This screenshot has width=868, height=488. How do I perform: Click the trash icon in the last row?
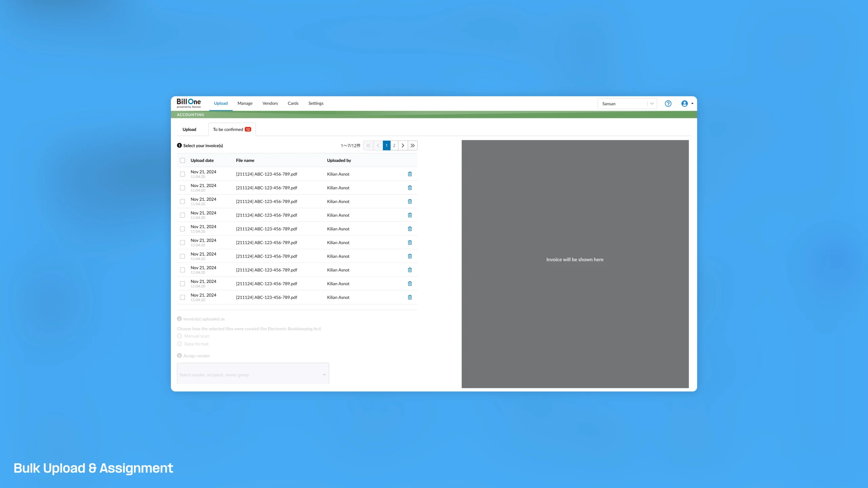410,297
